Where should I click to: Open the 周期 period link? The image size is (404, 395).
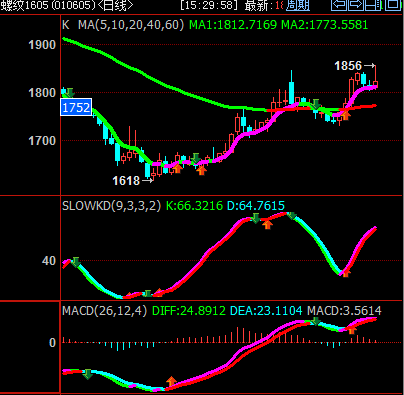tap(298, 5)
